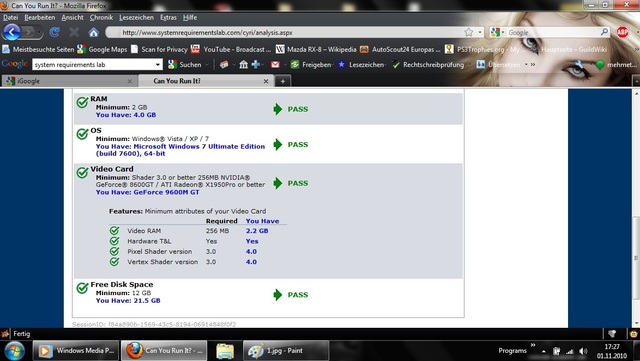640x361 pixels.
Task: Open the Lesezeichen menu
Action: [x=136, y=18]
